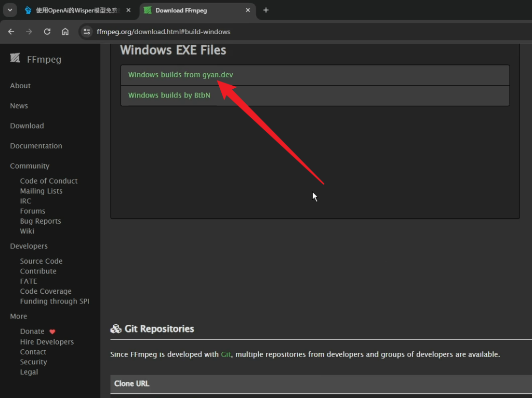Image resolution: width=532 pixels, height=398 pixels.
Task: Click the FFmpeg logo in sidebar
Action: tap(15, 58)
